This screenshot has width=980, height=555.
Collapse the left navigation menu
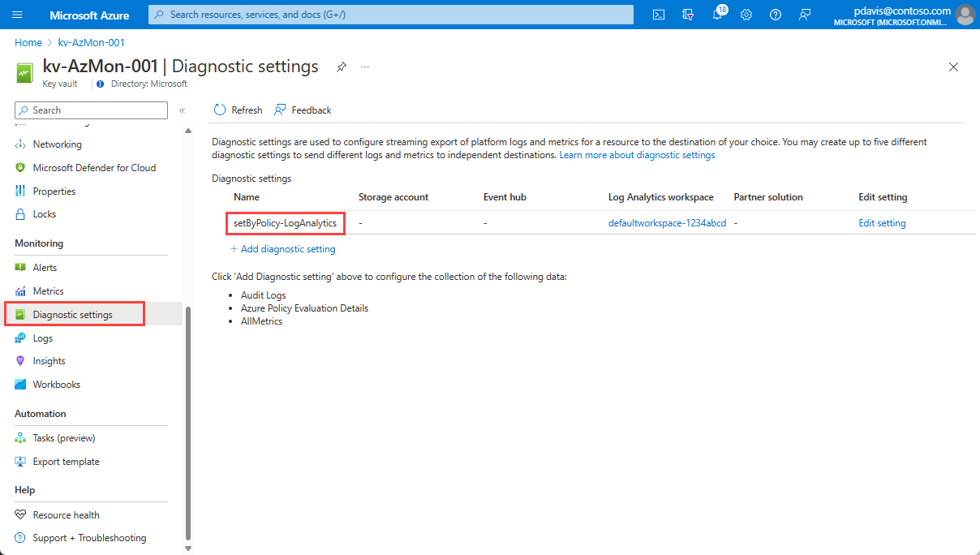pyautogui.click(x=182, y=110)
